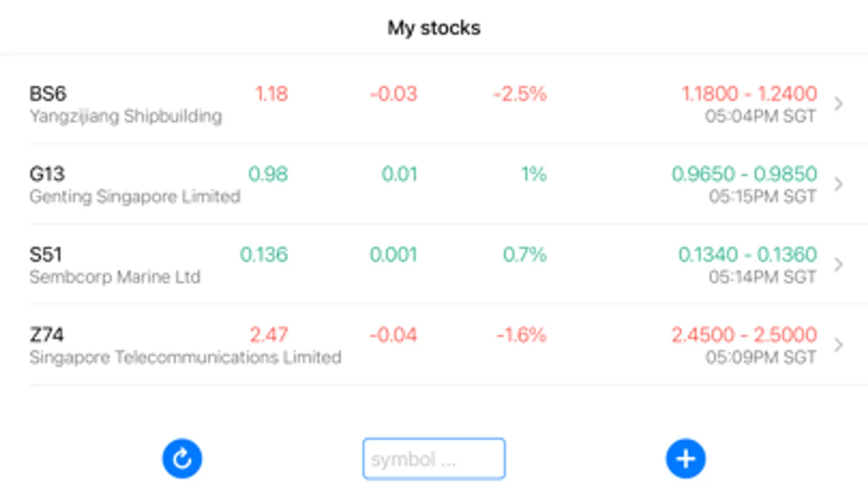Select the Z74 ticker symbol

(x=46, y=335)
